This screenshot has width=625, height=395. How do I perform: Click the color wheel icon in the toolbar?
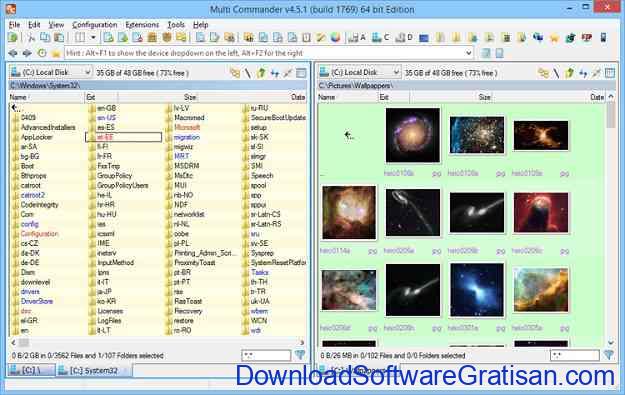(x=336, y=38)
